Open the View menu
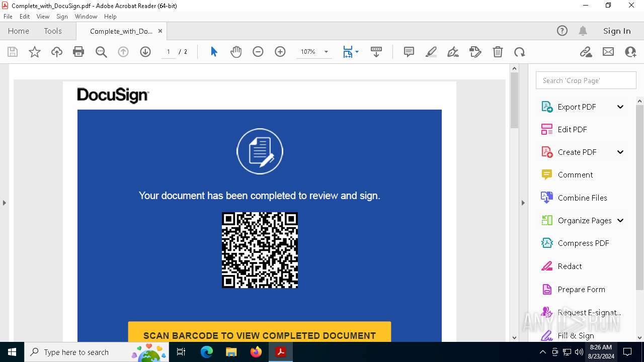 [x=43, y=17]
